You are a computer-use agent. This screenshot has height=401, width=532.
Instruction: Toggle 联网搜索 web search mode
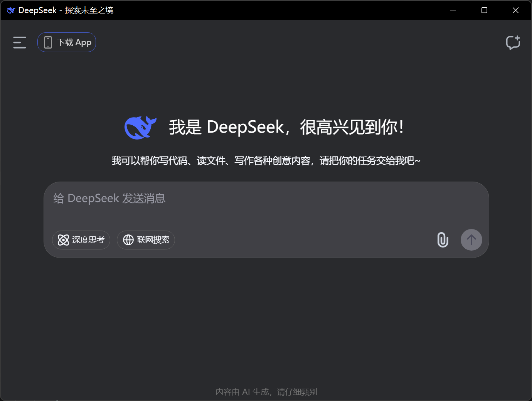pyautogui.click(x=146, y=240)
